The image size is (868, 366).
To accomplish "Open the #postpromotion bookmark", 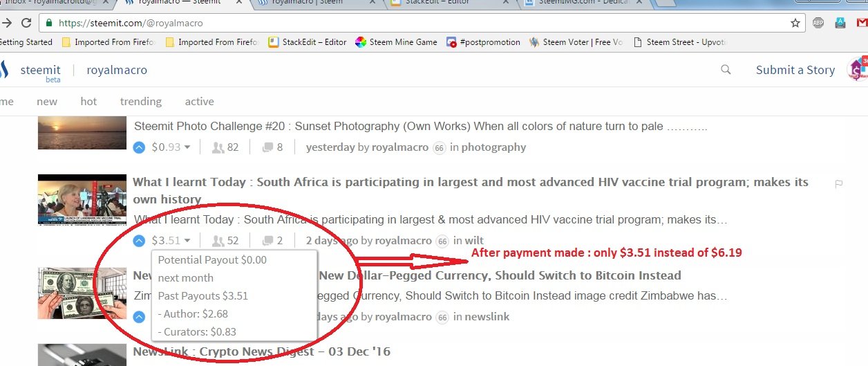I will pyautogui.click(x=483, y=42).
